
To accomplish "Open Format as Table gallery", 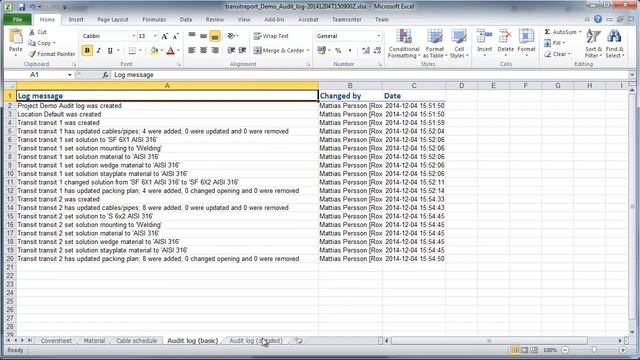I will pos(435,44).
